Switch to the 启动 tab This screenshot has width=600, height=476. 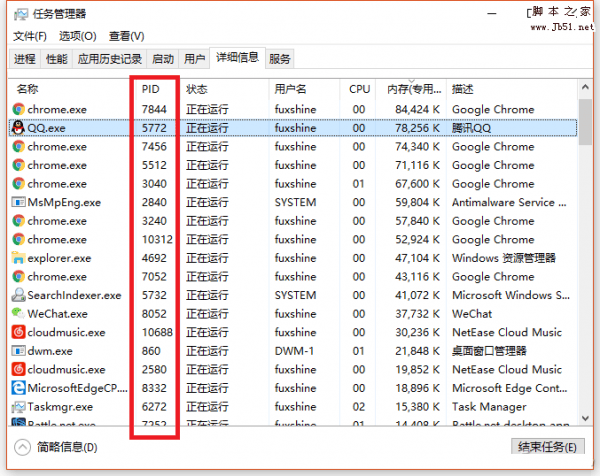click(x=163, y=59)
